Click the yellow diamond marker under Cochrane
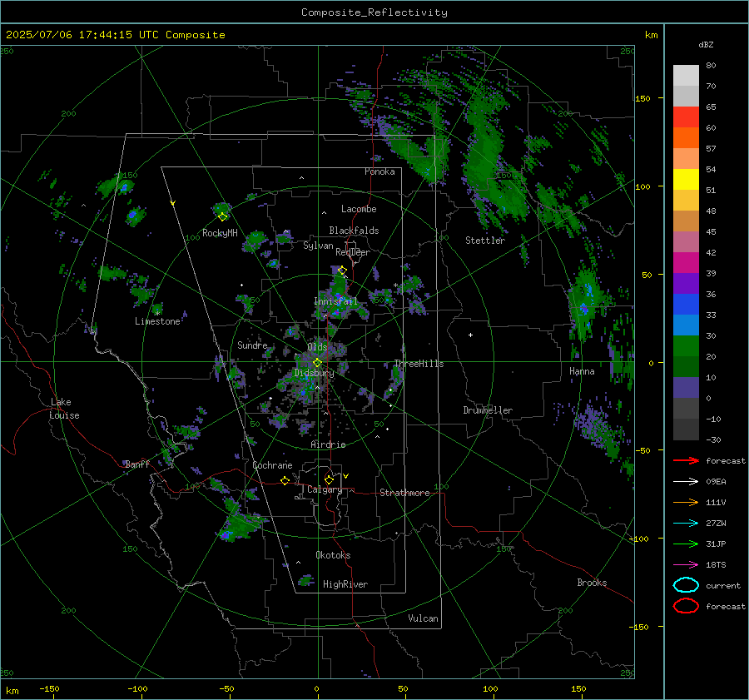Viewport: 749px width, 700px height. (285, 480)
